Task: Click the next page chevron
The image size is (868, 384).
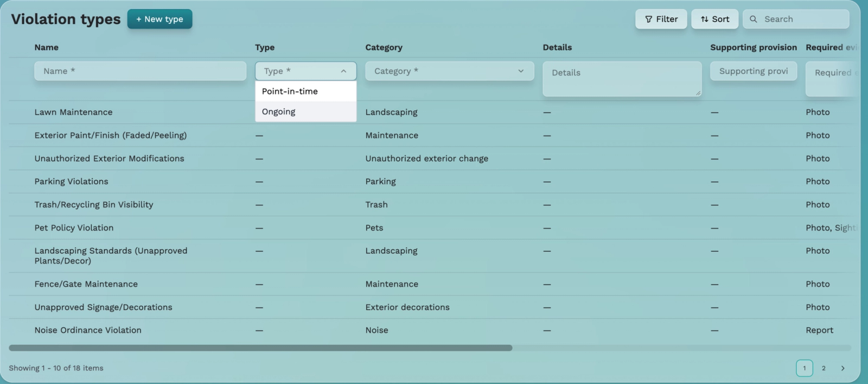Action: [843, 368]
